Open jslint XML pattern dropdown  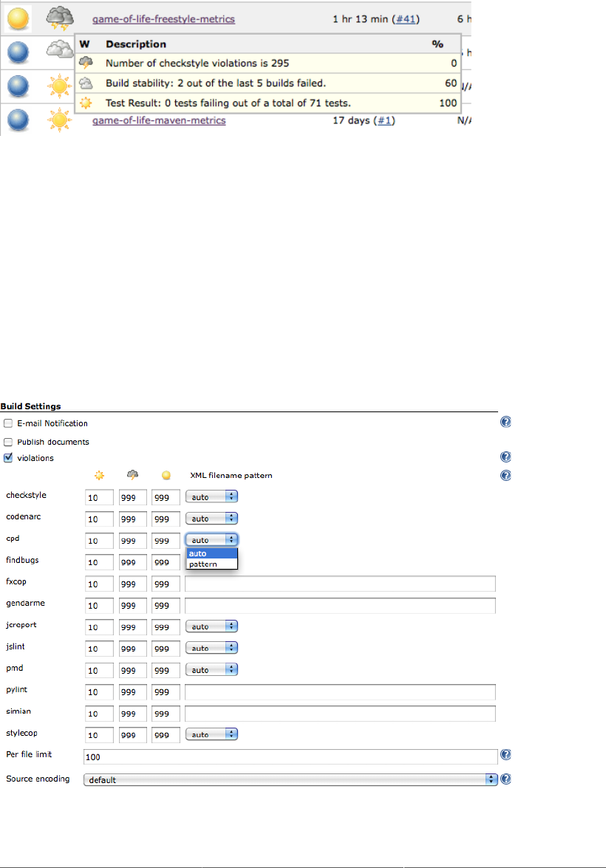[x=211, y=648]
